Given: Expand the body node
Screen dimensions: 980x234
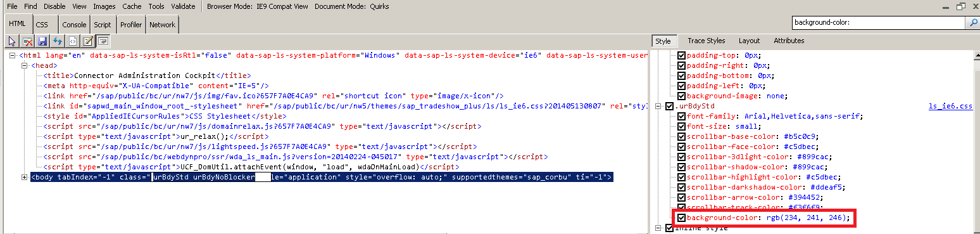Looking at the screenshot, I should (x=24, y=178).
